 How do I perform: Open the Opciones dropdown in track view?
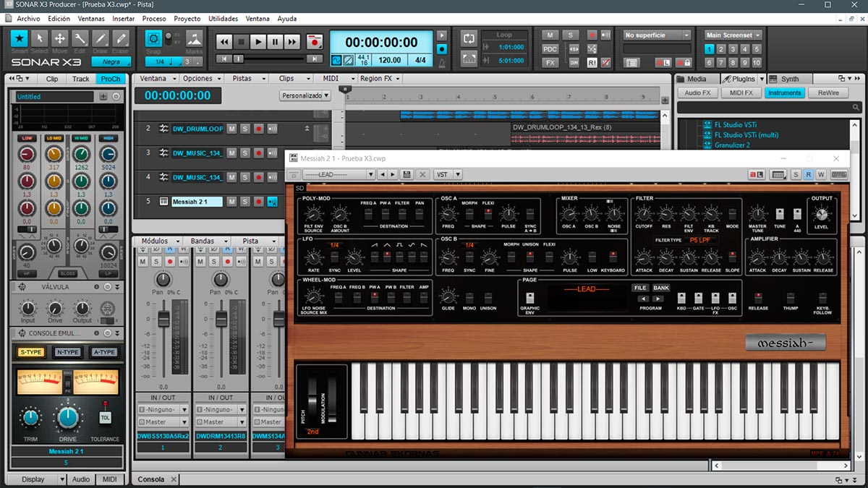pyautogui.click(x=201, y=78)
